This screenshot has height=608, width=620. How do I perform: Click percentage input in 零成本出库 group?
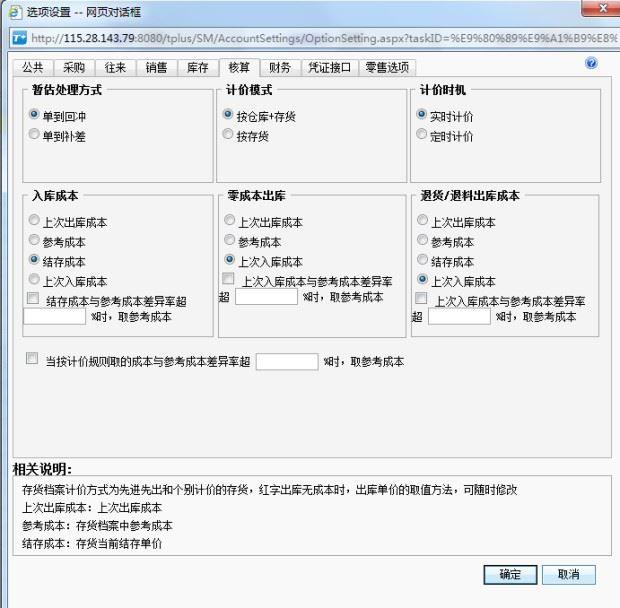click(267, 296)
